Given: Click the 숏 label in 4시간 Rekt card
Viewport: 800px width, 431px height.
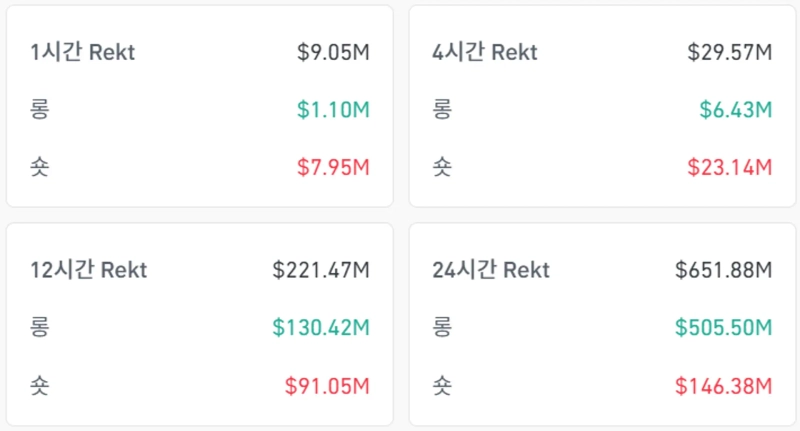Looking at the screenshot, I should (442, 166).
